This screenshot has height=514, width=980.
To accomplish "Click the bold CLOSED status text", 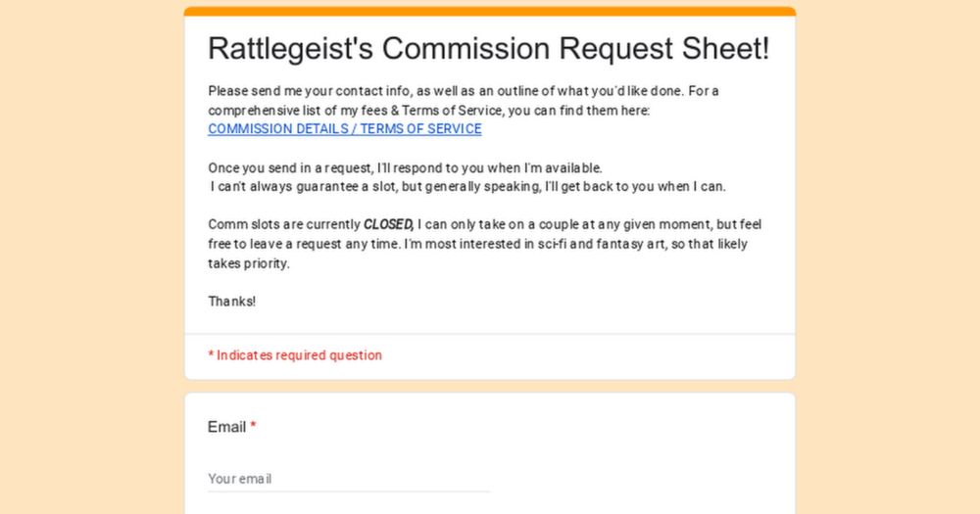I will pyautogui.click(x=388, y=224).
